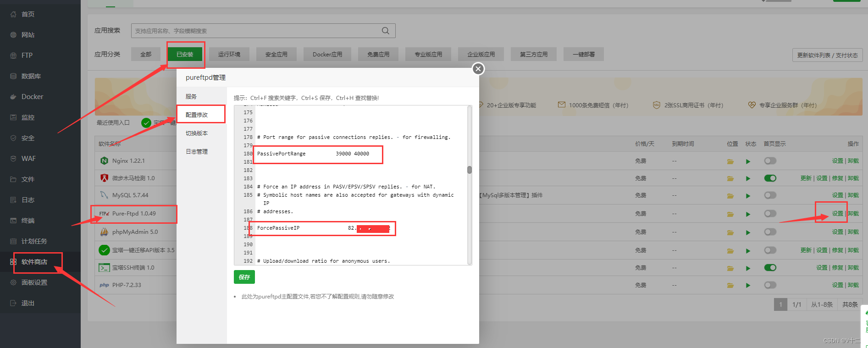Select the 已安装 category tab
Screen dimensions: 868x348
pyautogui.click(x=185, y=54)
